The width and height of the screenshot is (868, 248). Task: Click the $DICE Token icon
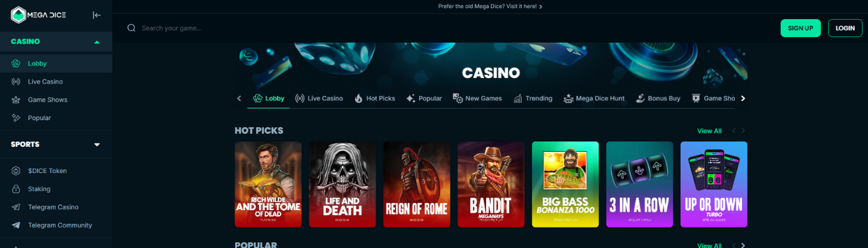click(x=16, y=171)
